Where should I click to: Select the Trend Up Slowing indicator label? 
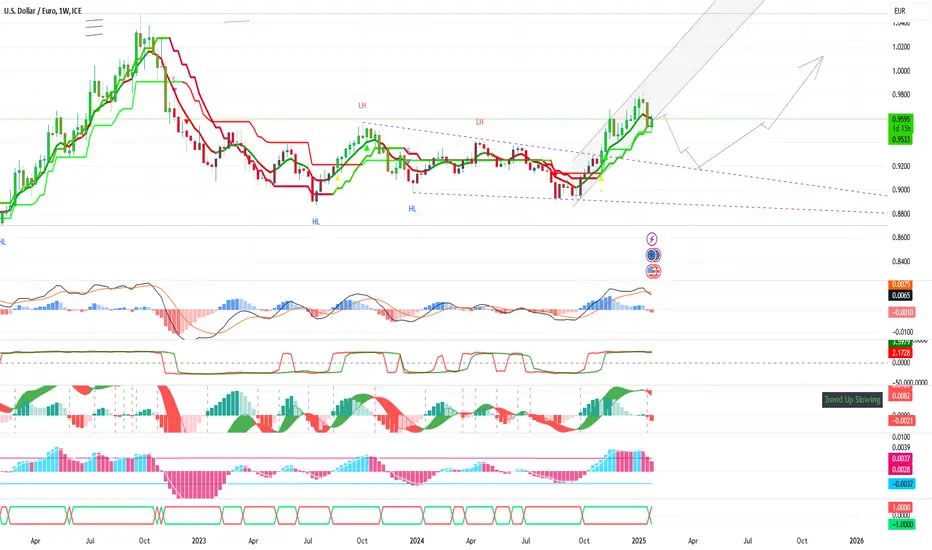(852, 400)
